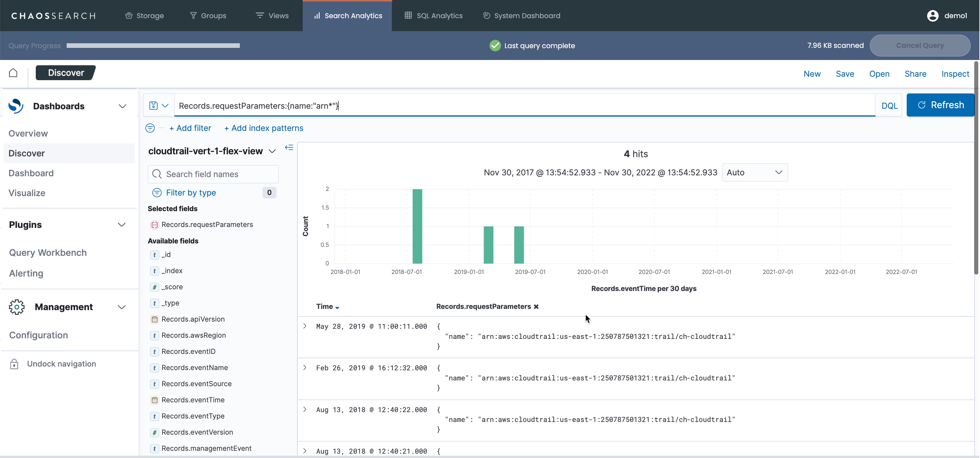Click the Add index patterns link
This screenshot has width=980, height=458.
tap(264, 128)
